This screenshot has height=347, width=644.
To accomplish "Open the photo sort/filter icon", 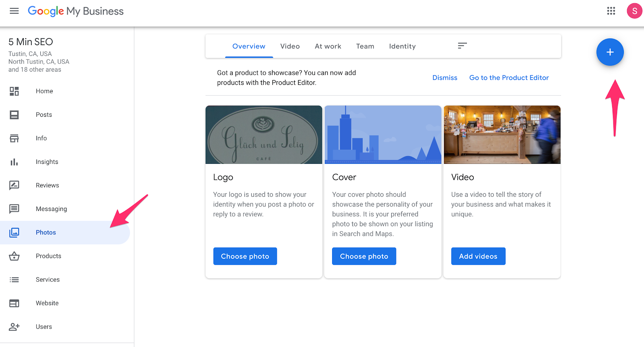I will pos(462,46).
